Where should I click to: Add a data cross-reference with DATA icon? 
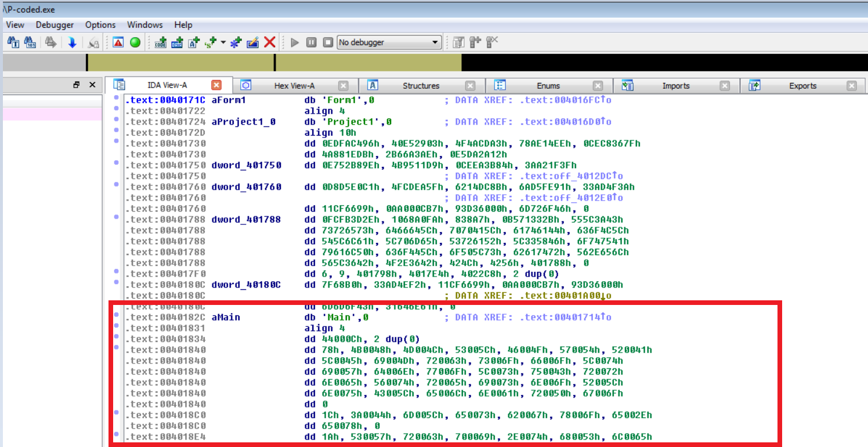point(178,42)
